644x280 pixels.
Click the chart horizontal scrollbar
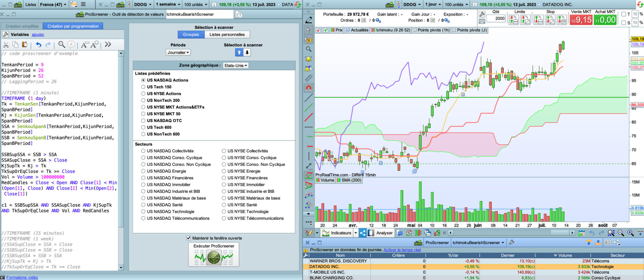(512, 233)
